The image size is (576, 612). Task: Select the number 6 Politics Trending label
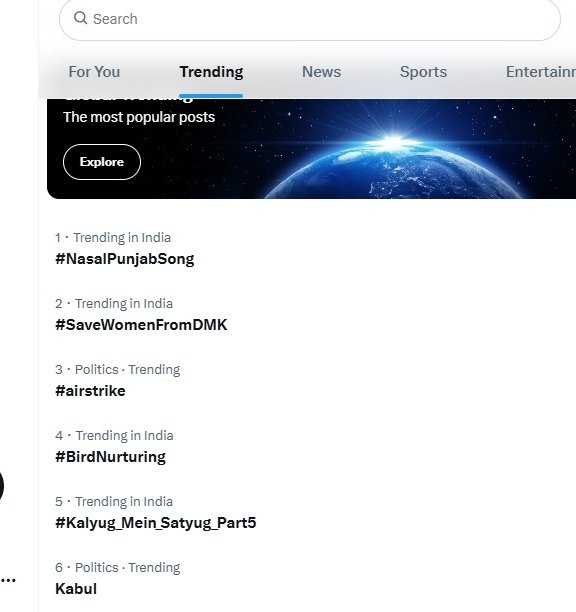point(117,568)
